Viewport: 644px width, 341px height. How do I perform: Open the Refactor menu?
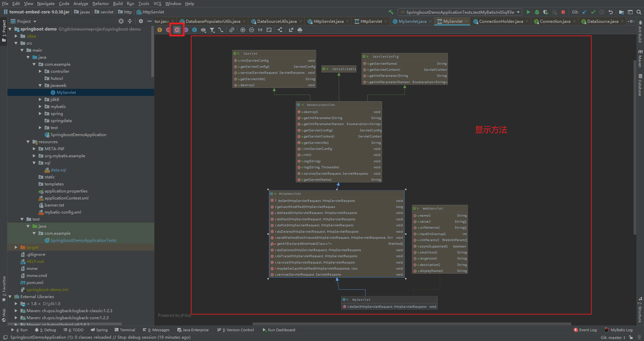tap(101, 4)
